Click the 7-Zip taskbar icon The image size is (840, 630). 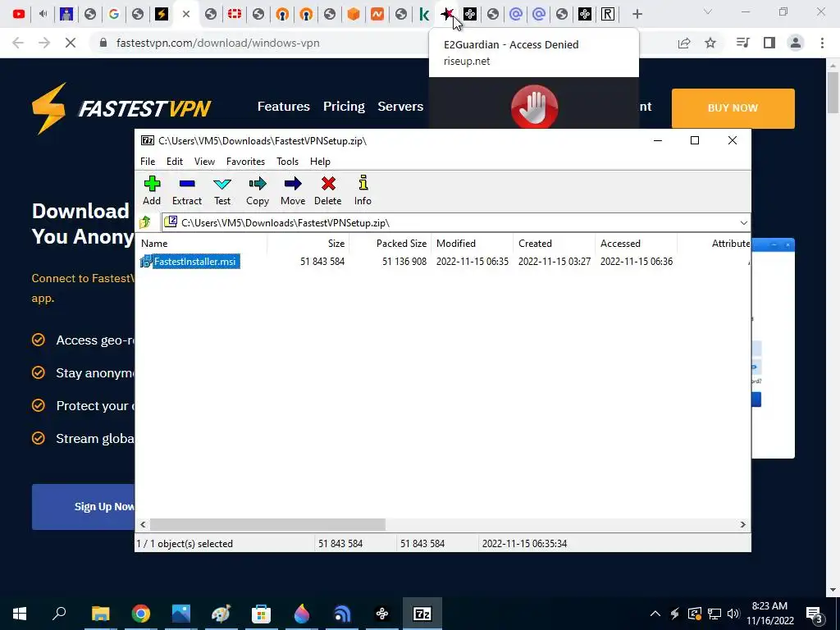pyautogui.click(x=422, y=614)
